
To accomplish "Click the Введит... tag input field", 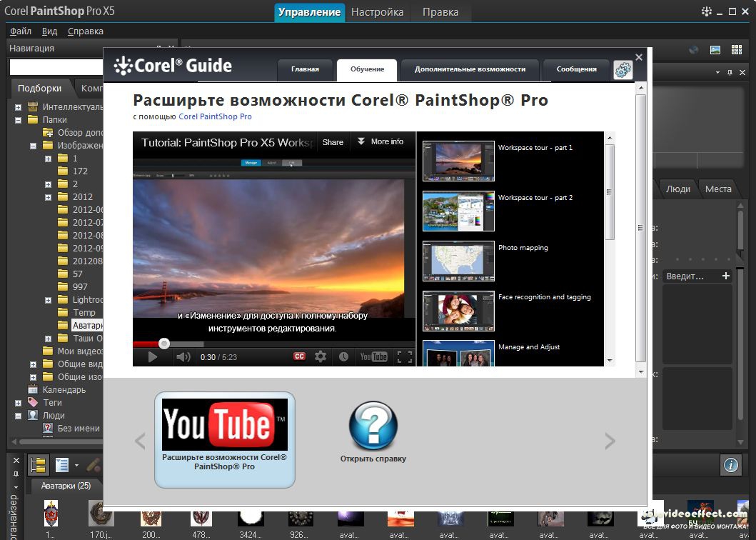I will point(690,276).
